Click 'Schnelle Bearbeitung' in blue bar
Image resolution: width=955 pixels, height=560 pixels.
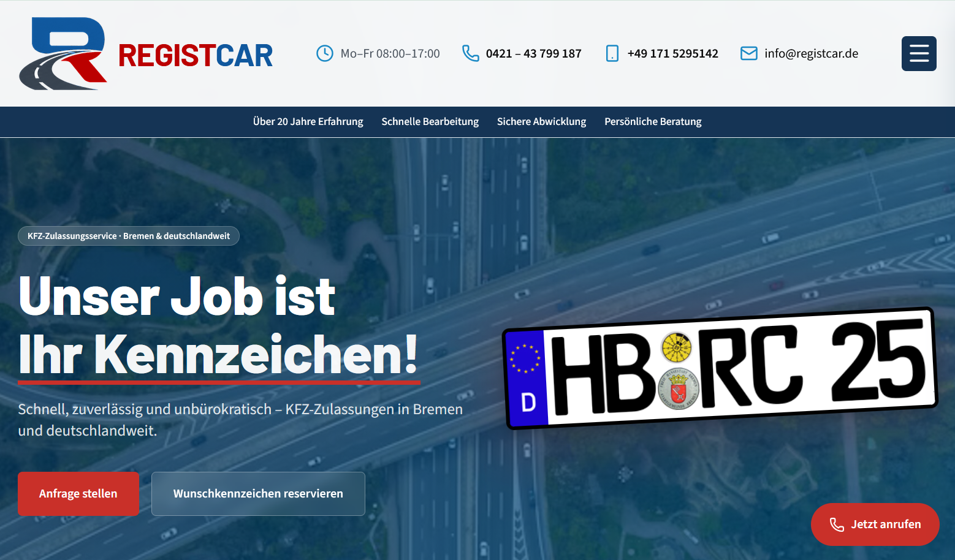tap(430, 121)
